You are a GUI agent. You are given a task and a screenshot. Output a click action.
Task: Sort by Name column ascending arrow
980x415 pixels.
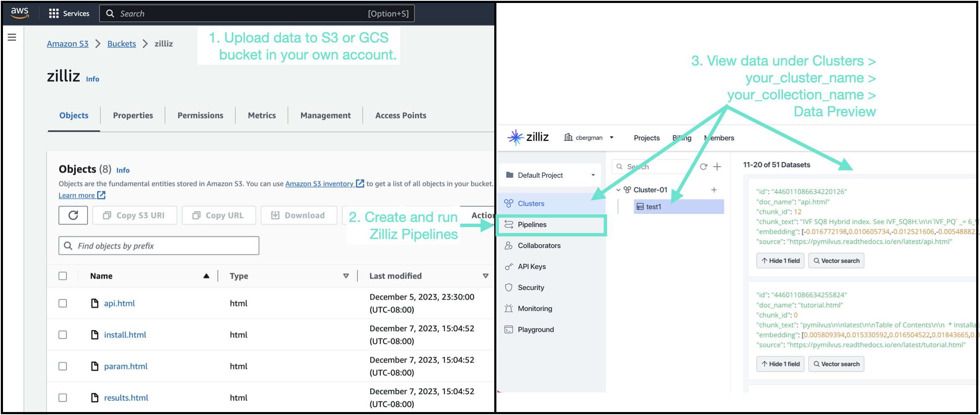click(206, 276)
